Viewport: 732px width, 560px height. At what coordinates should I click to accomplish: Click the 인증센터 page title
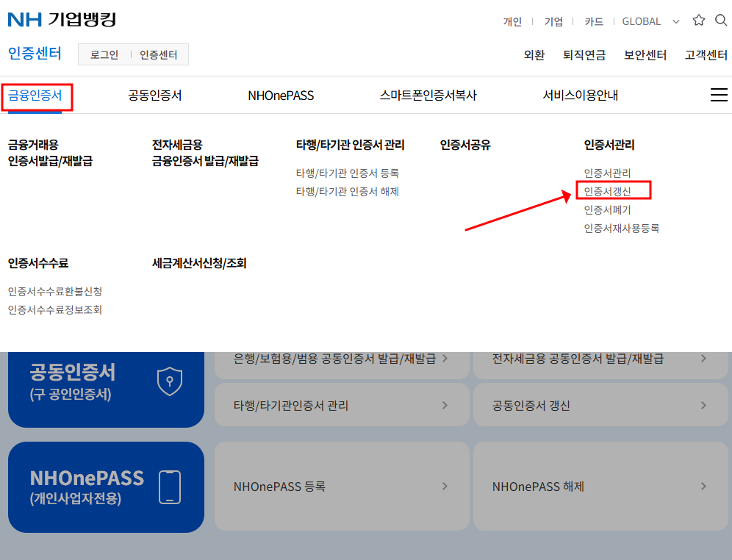[35, 53]
